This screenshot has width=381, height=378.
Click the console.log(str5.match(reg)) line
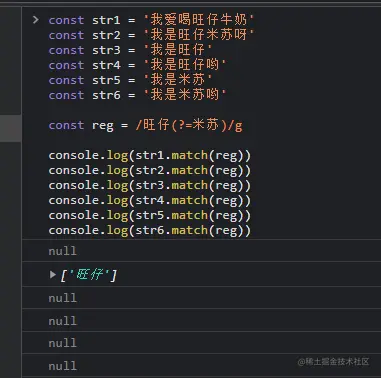point(149,215)
